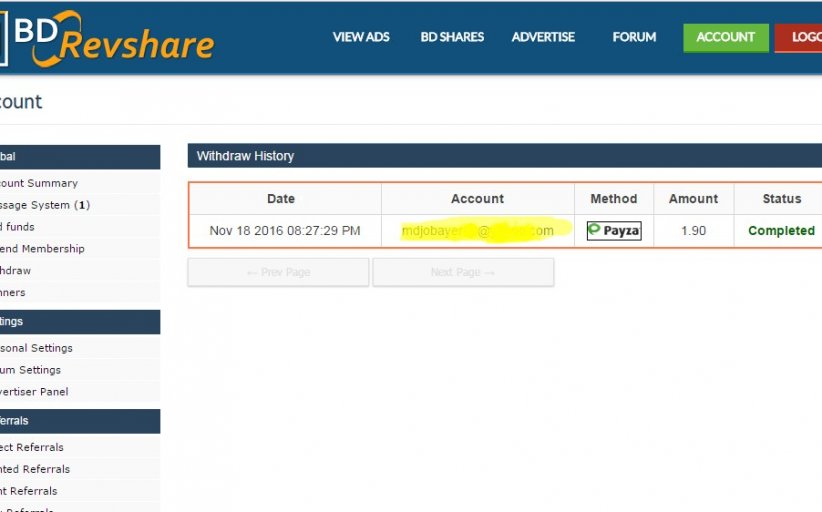
Task: Open the View Ads menu item
Action: (361, 37)
